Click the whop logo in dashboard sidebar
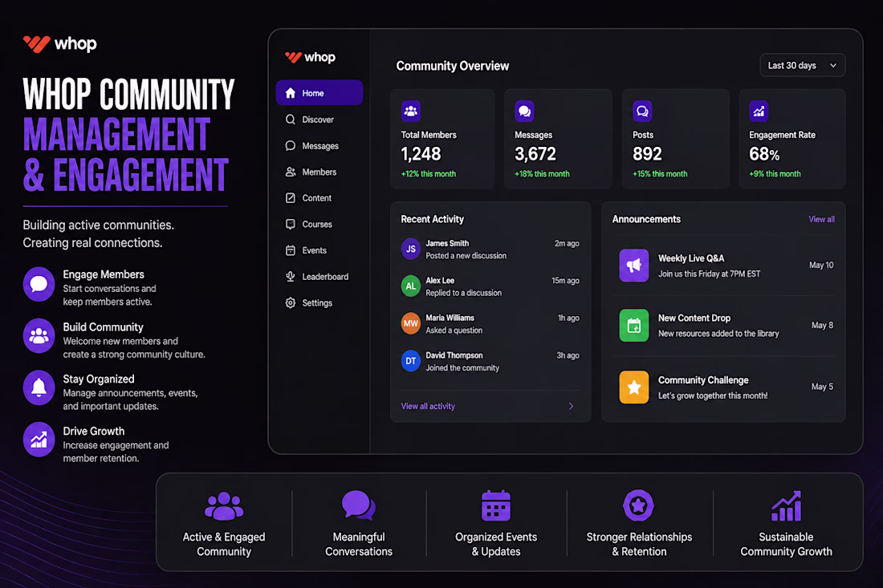 pyautogui.click(x=311, y=58)
